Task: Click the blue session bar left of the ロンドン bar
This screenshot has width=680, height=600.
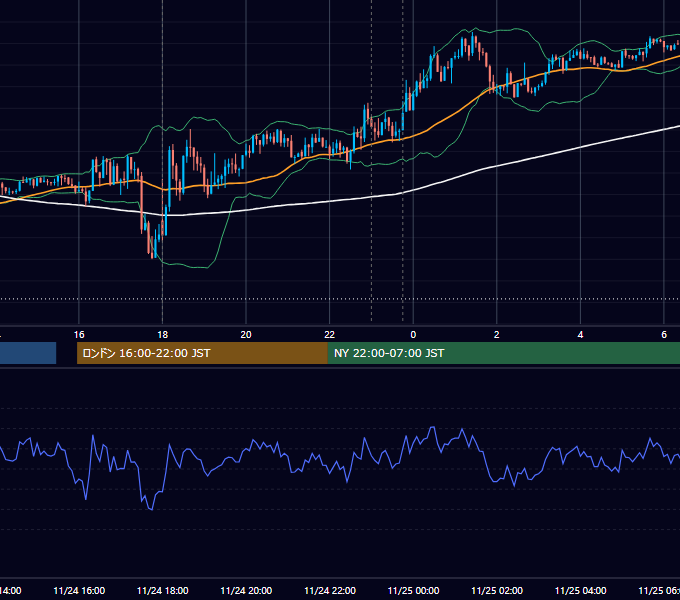Action: (x=28, y=353)
